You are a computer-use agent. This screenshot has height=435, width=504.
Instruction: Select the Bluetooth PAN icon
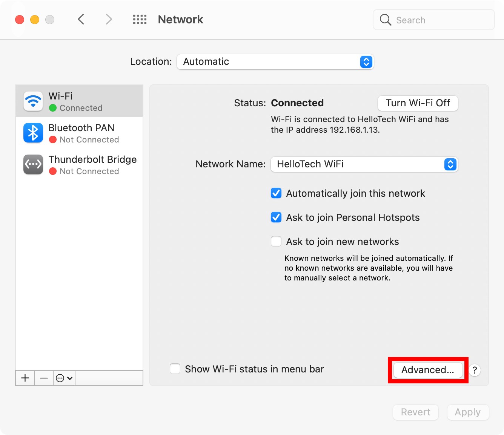[33, 133]
